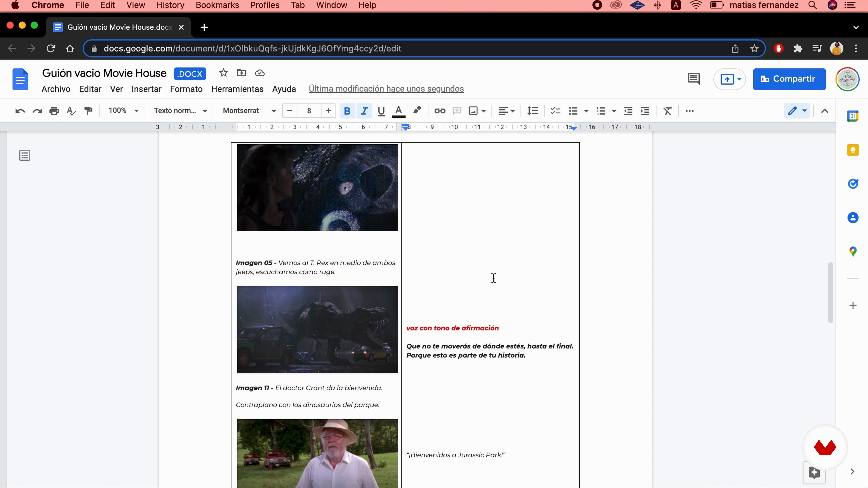Open highlight color picker
868x488 pixels.
(417, 110)
